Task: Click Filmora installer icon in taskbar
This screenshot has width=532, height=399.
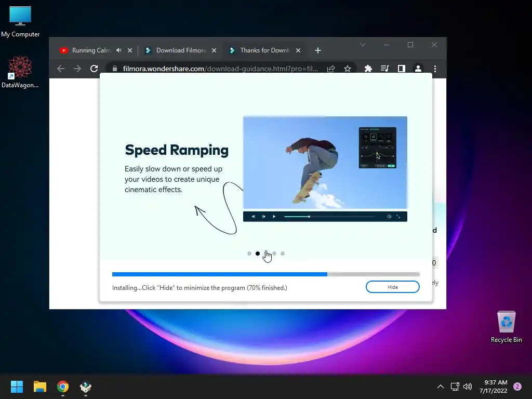Action: (86, 387)
